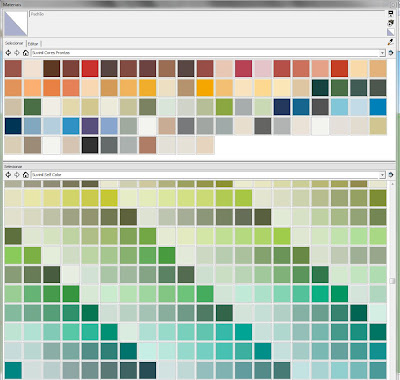Select the raspberry crimson swatch in Cores Prontas
This screenshot has height=380, width=400.
[244, 69]
